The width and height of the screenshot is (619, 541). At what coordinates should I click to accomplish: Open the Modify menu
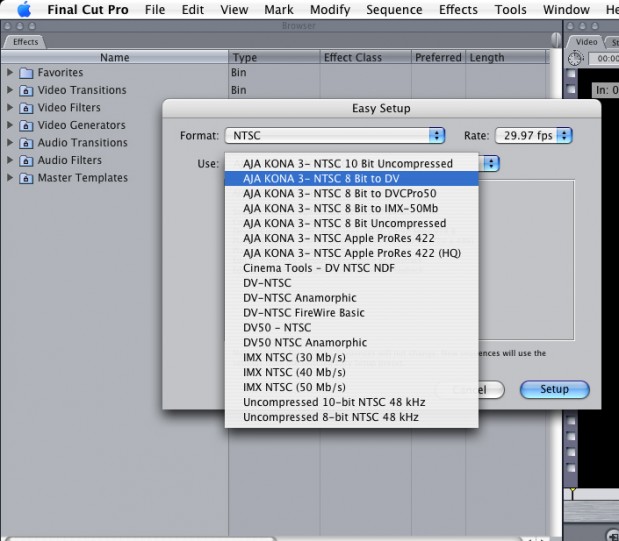click(x=330, y=9)
